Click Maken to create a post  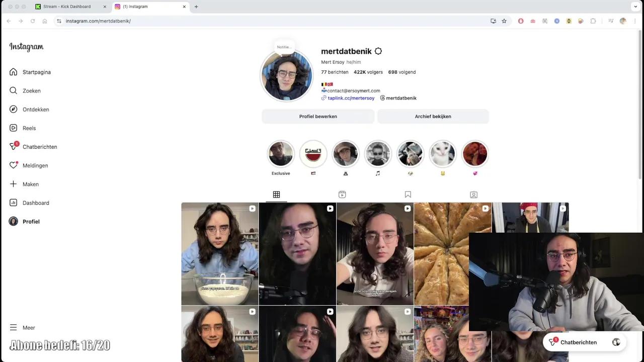coord(24,184)
